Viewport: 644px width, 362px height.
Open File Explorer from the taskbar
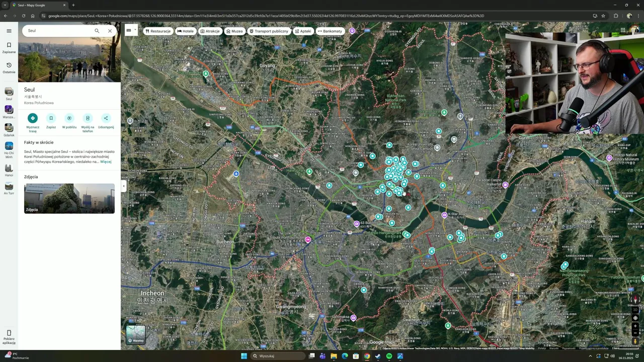click(x=334, y=356)
